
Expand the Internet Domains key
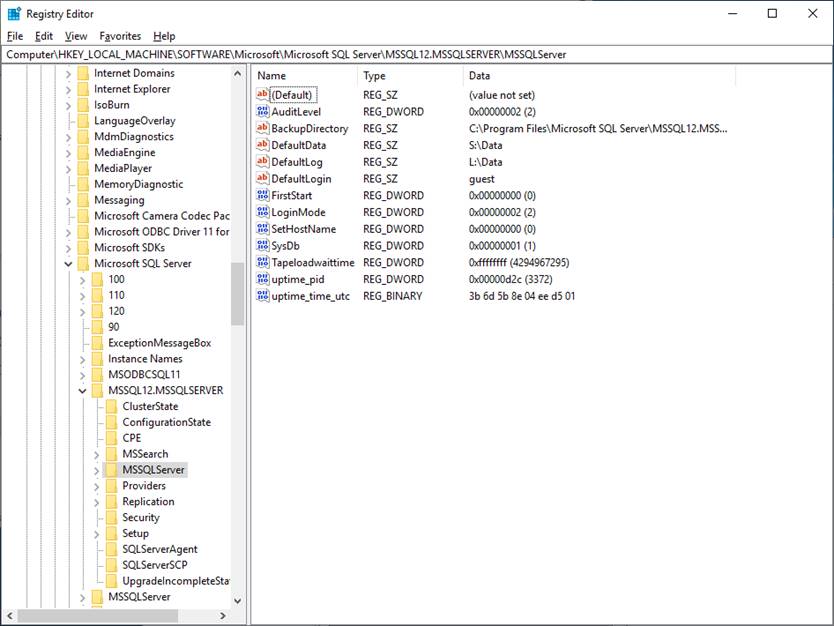click(68, 73)
